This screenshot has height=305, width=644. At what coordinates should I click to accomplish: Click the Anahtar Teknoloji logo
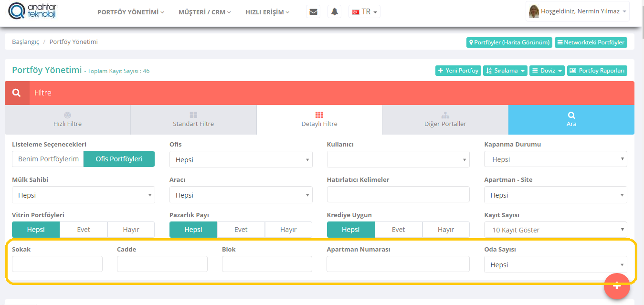pyautogui.click(x=33, y=12)
